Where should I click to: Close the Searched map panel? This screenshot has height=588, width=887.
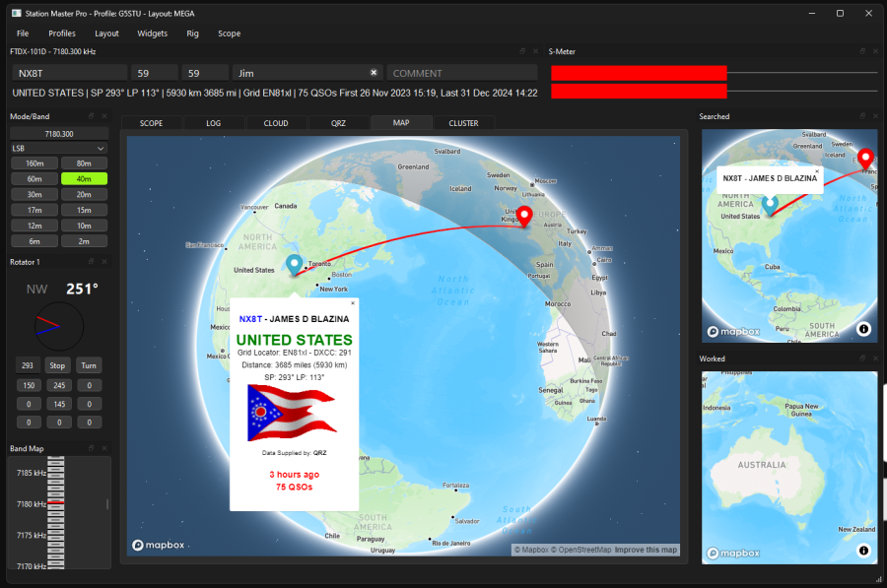pyautogui.click(x=876, y=116)
